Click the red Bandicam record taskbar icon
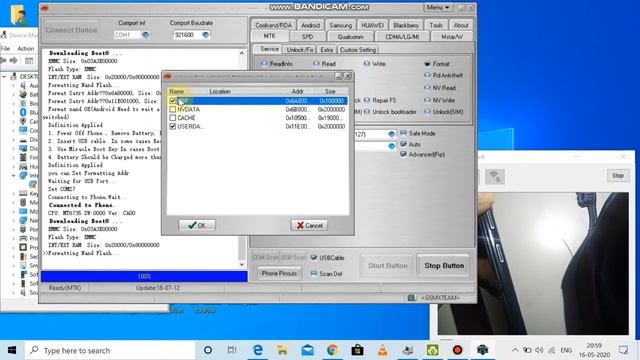 tap(458, 350)
